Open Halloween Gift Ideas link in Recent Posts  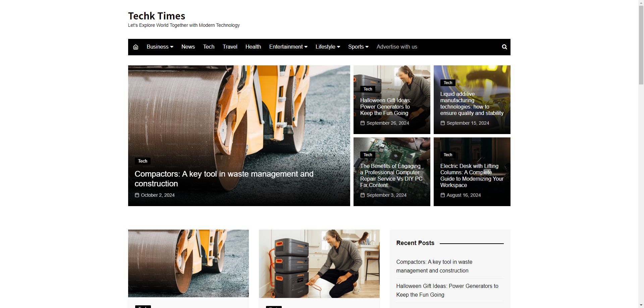(x=447, y=290)
